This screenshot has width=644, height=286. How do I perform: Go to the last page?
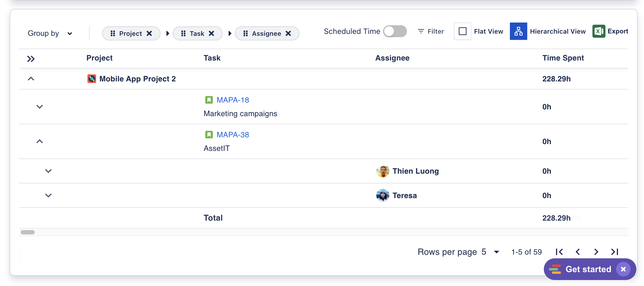[x=615, y=252]
